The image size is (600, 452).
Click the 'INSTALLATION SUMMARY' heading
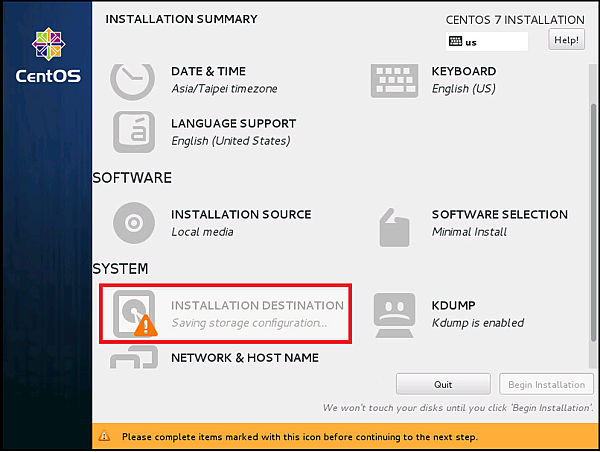tap(181, 19)
